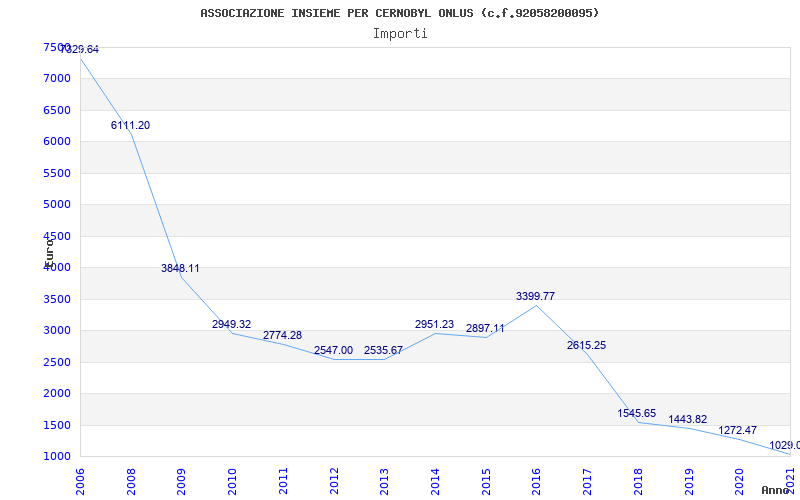The height and width of the screenshot is (500, 800).
Task: Click the y-axis value 3000
Action: click(57, 331)
